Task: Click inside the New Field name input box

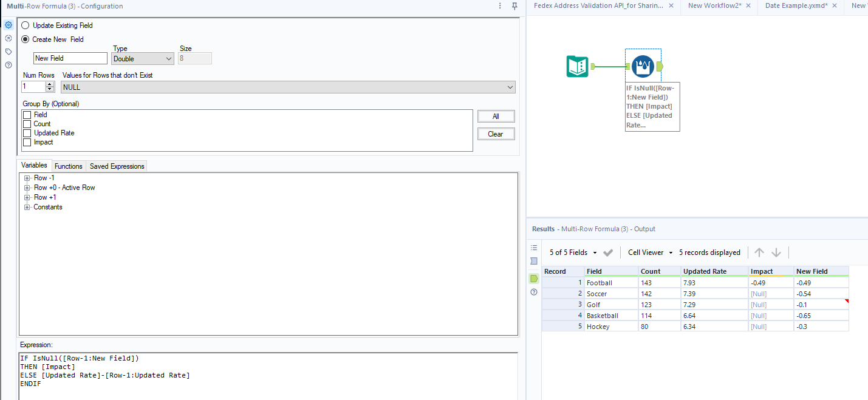Action: point(70,58)
